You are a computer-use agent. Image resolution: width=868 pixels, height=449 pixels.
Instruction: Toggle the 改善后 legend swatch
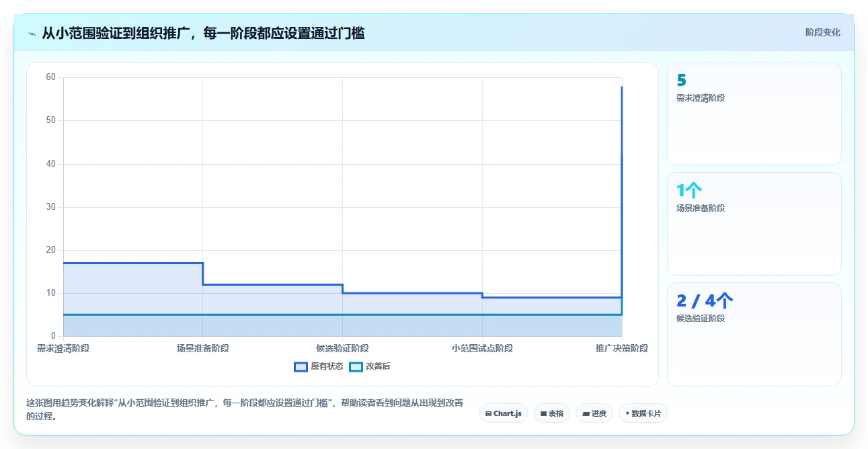(356, 366)
